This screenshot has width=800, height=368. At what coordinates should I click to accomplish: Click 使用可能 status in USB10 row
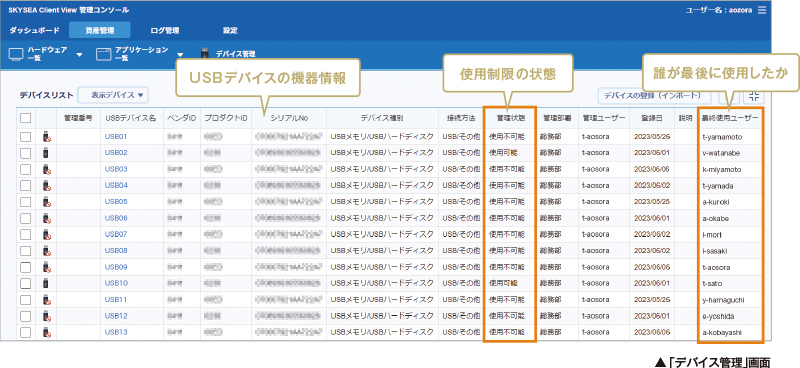click(x=503, y=283)
